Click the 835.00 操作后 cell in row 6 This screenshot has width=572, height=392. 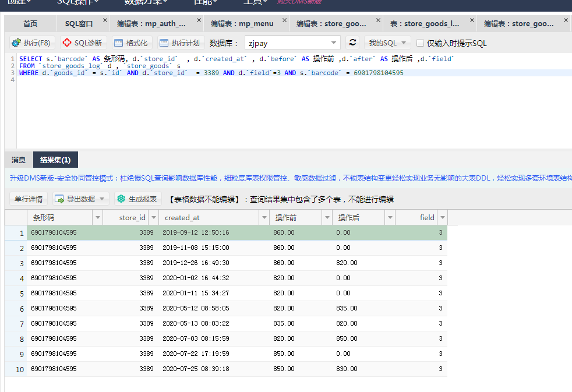click(x=347, y=308)
